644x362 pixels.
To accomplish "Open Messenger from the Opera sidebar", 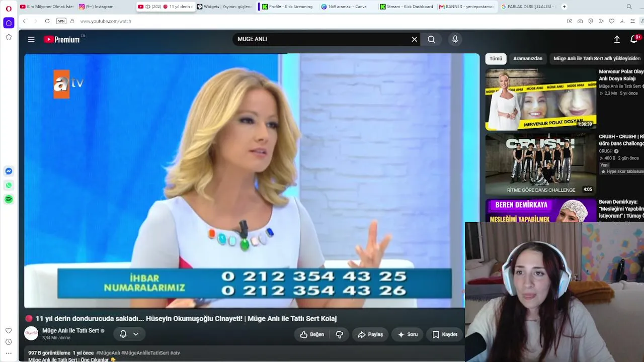I will pos(9,171).
